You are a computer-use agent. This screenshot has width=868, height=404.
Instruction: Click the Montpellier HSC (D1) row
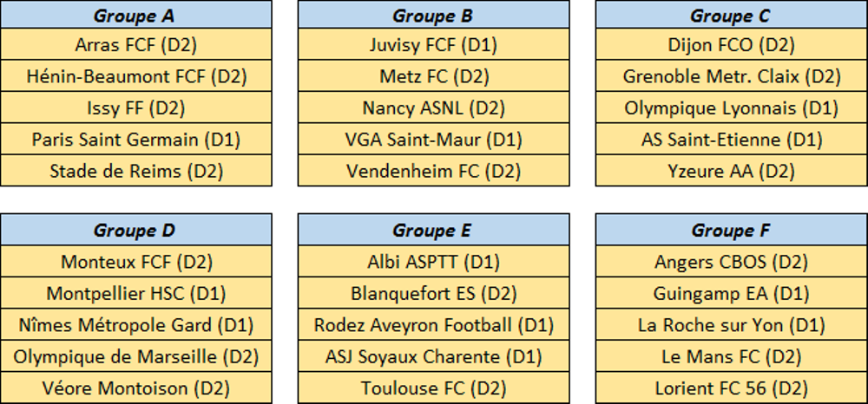pyautogui.click(x=135, y=293)
